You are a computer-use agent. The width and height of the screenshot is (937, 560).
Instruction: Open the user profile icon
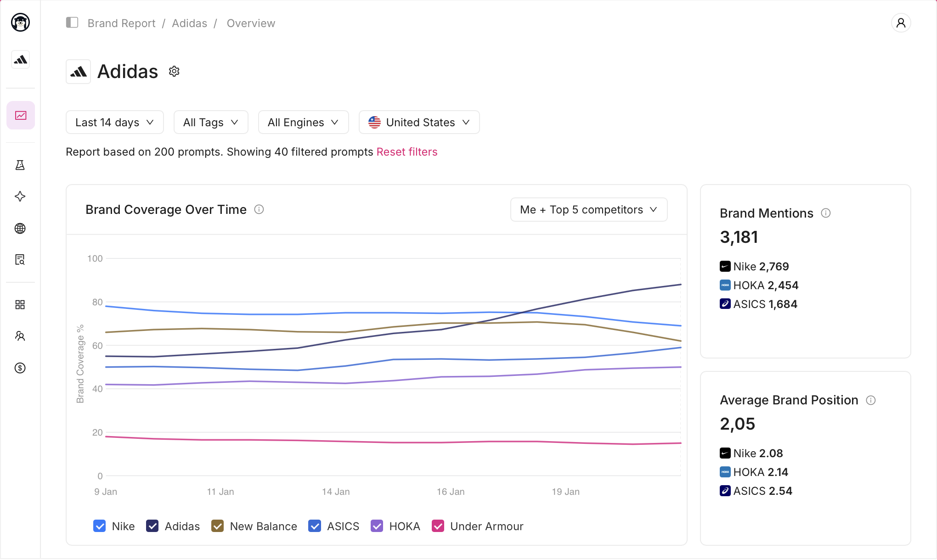pos(901,23)
